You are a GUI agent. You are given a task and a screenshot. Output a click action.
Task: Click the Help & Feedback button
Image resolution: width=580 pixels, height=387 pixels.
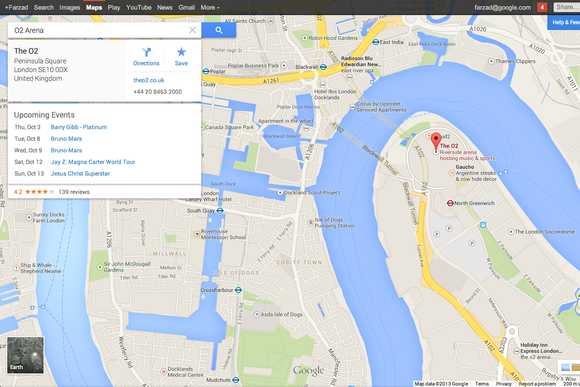coord(565,22)
